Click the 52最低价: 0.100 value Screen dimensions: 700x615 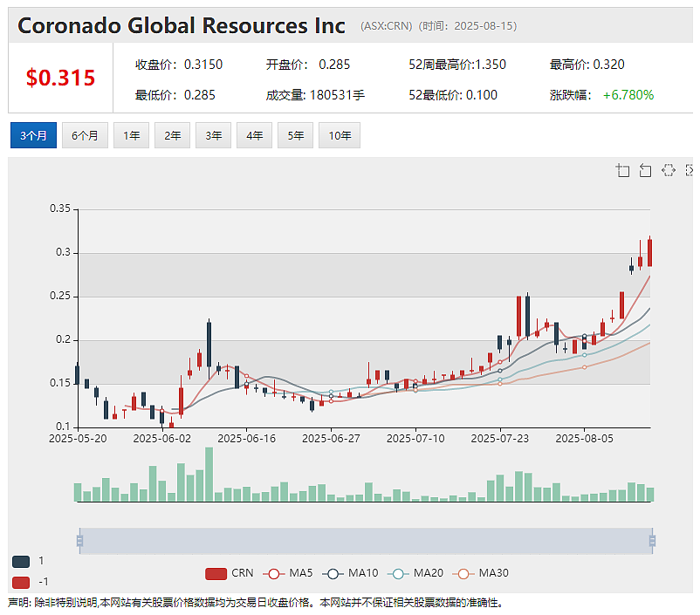click(453, 95)
